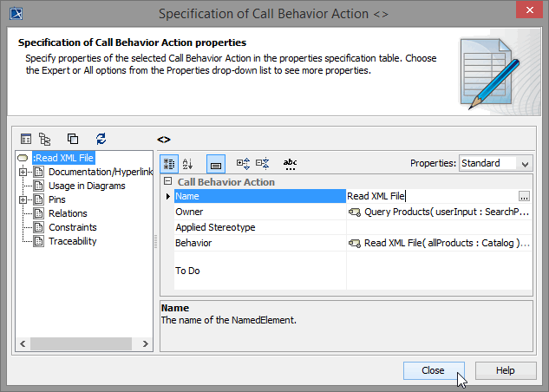
Task: Select Usage in Diagrams in the tree
Action: [87, 186]
